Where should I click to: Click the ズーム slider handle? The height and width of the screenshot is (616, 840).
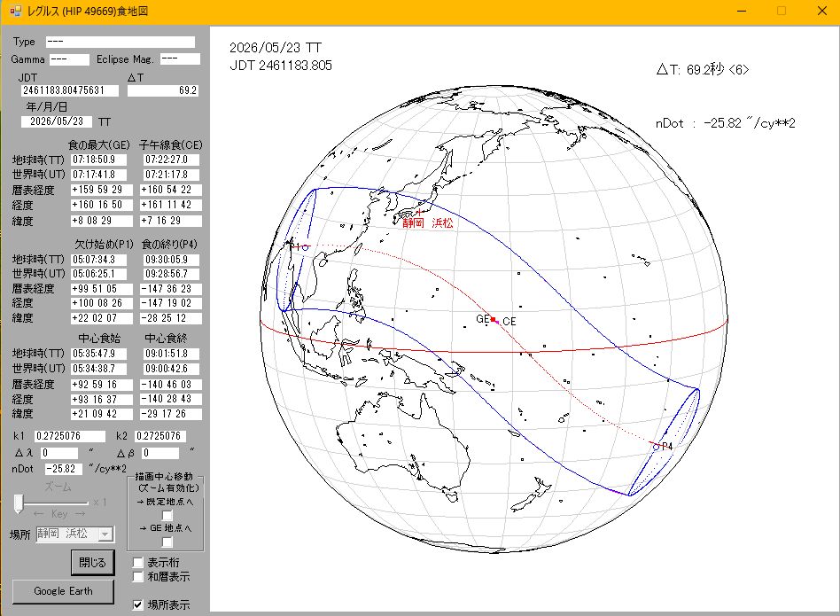click(x=19, y=503)
